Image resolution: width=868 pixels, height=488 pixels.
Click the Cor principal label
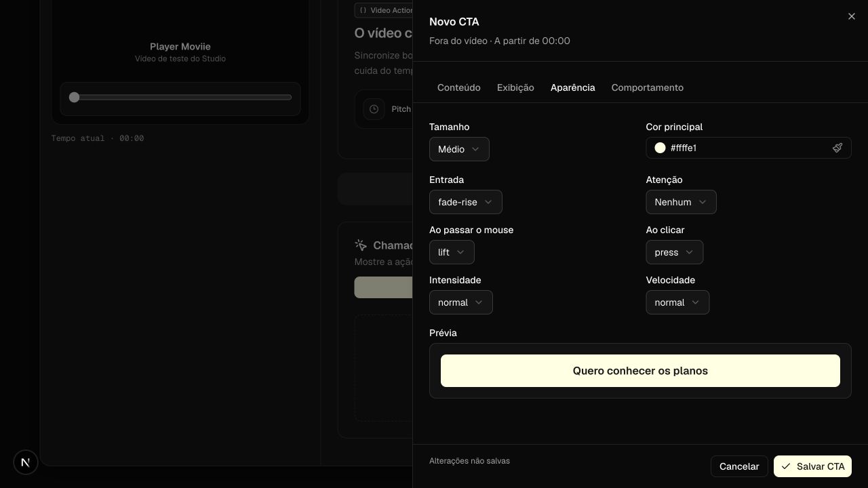(x=674, y=127)
